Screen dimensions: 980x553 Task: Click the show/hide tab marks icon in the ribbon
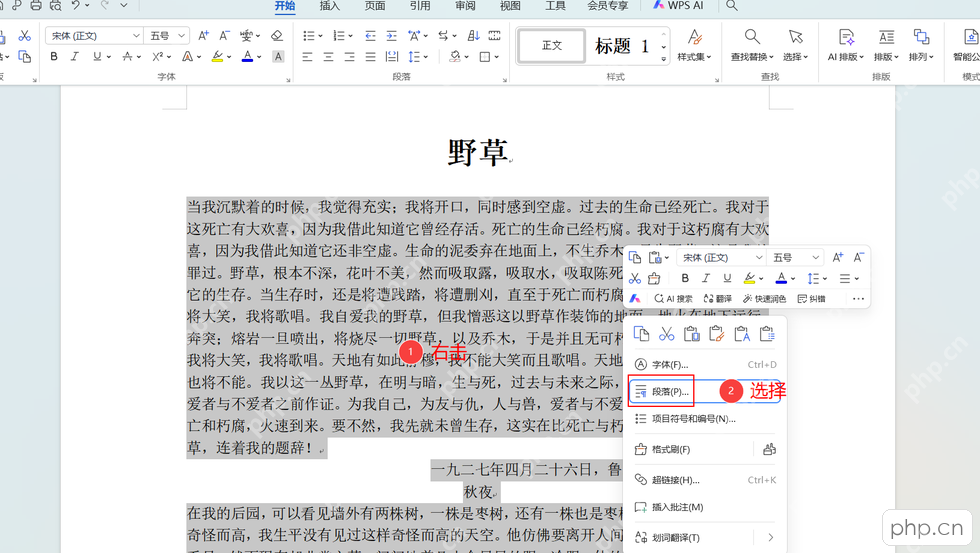(x=494, y=36)
